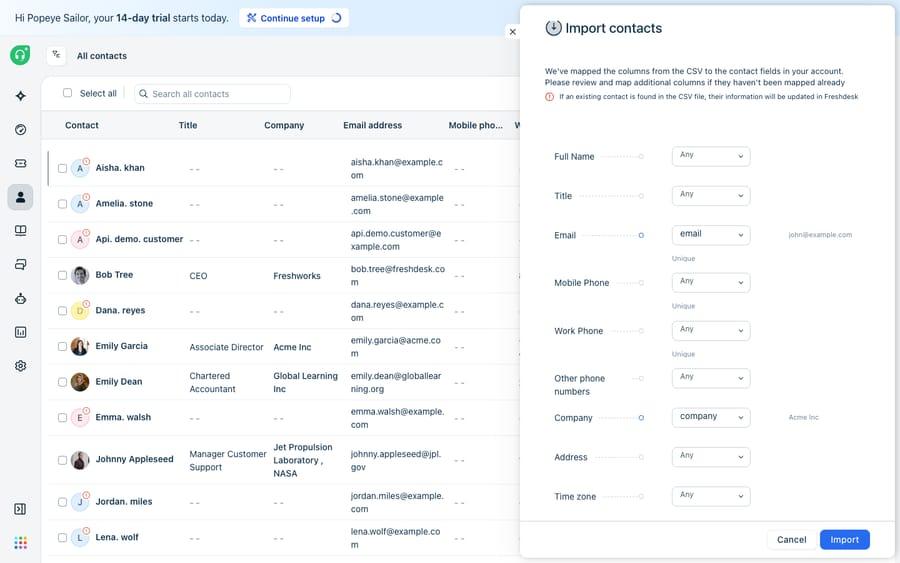
Task: Check the box for Lena. wolf
Action: [62, 538]
